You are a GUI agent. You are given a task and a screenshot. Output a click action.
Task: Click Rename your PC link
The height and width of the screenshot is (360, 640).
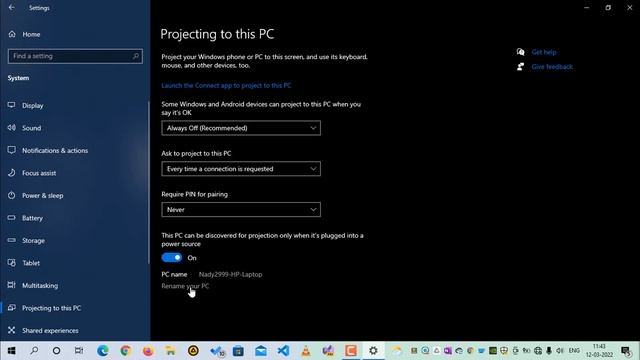tap(185, 286)
